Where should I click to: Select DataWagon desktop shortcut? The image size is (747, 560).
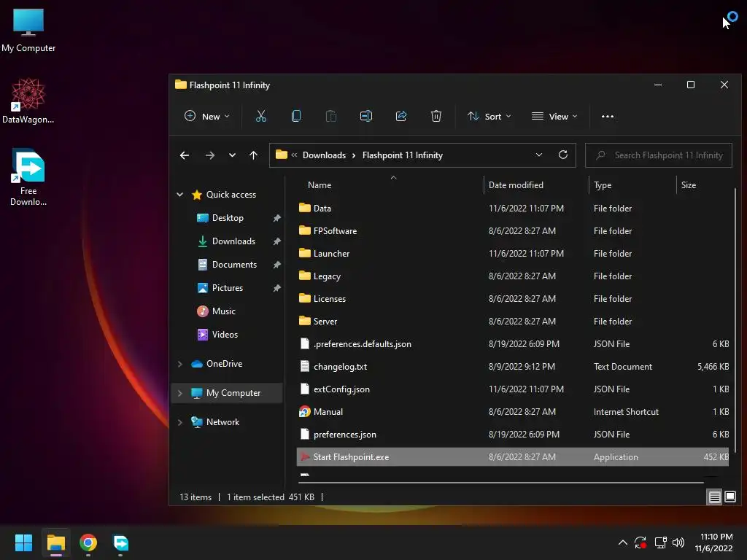pyautogui.click(x=28, y=101)
